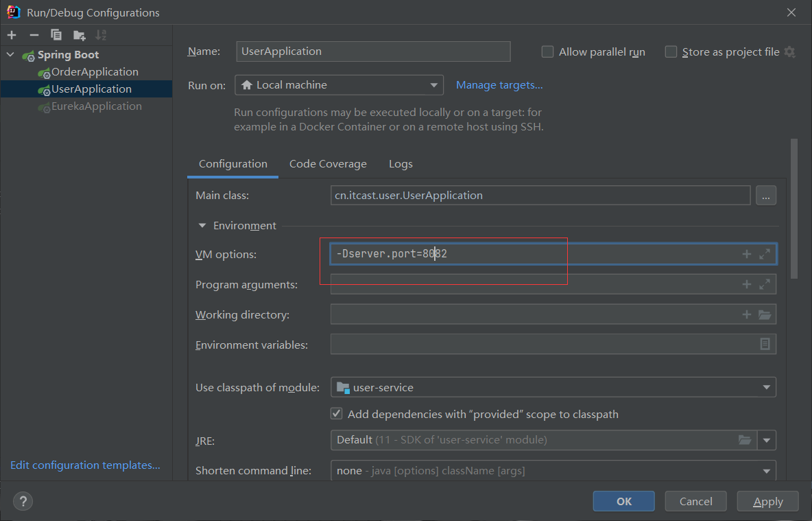The image size is (812, 521).
Task: Enable Allow parallel run checkbox
Action: click(x=547, y=52)
